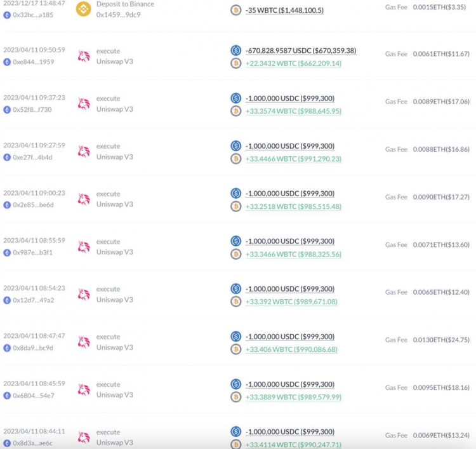Click gas fee value 0.0061ETH($11.67)
Viewport: 476px width, 449px height.
click(x=441, y=54)
